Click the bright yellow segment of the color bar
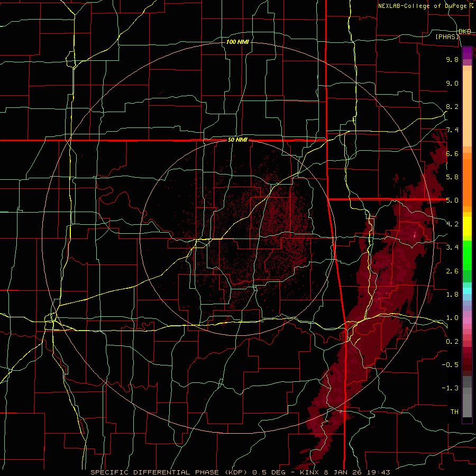This screenshot has width=476, height=476. point(467,226)
